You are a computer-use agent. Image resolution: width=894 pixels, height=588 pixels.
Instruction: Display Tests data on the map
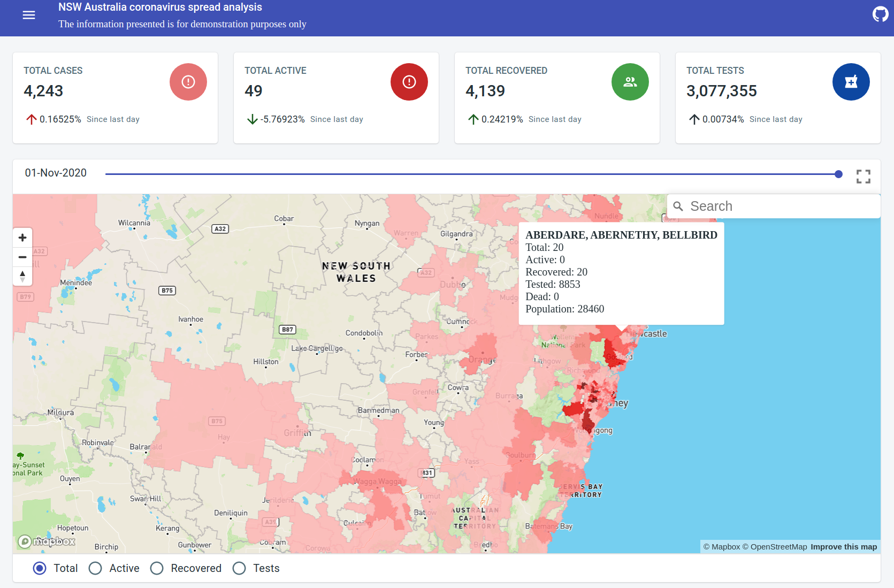[239, 568]
